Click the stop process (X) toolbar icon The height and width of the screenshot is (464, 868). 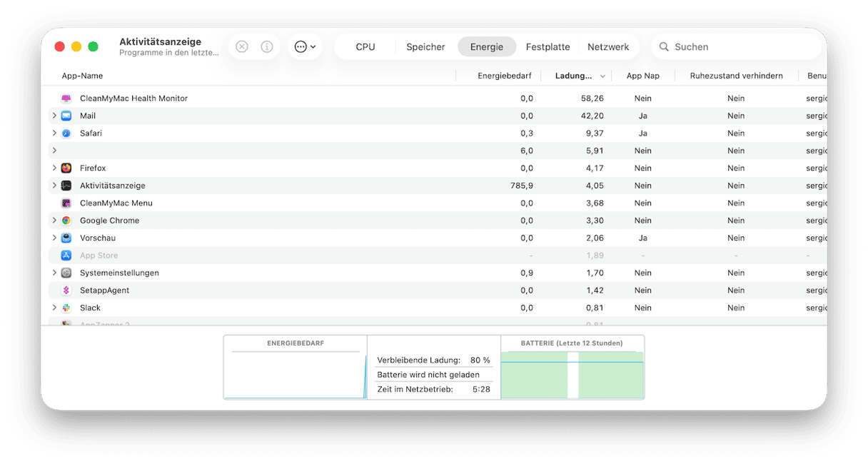point(242,46)
